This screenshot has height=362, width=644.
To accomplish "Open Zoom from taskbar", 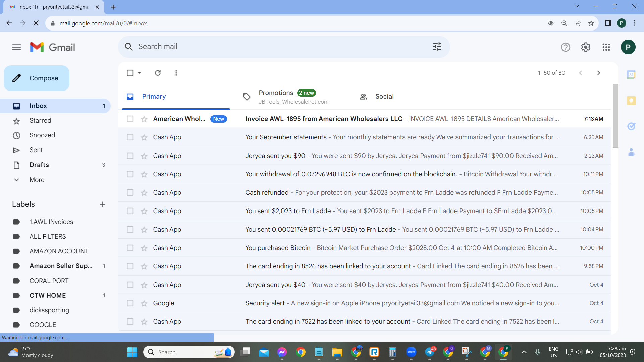I will tap(411, 352).
